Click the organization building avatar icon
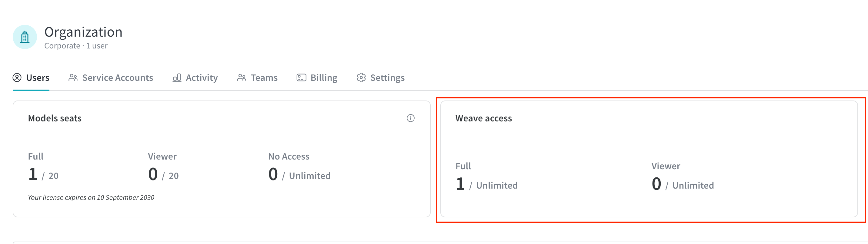Viewport: 868px width, 244px height. pyautogui.click(x=25, y=37)
